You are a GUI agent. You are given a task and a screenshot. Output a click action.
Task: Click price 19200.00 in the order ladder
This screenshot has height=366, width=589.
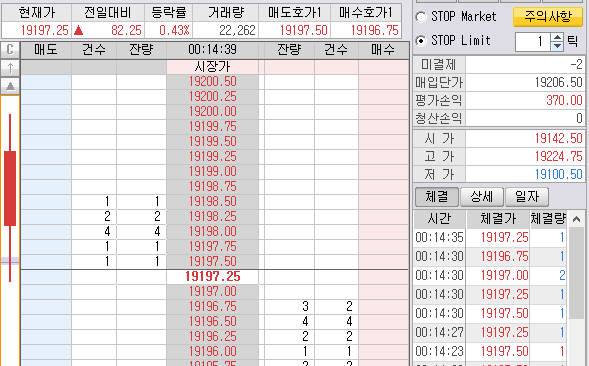click(213, 112)
